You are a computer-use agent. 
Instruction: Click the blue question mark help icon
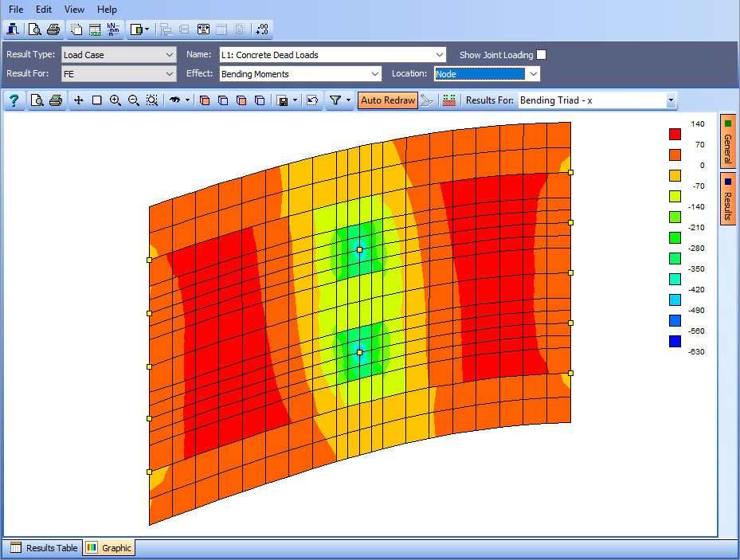point(14,100)
